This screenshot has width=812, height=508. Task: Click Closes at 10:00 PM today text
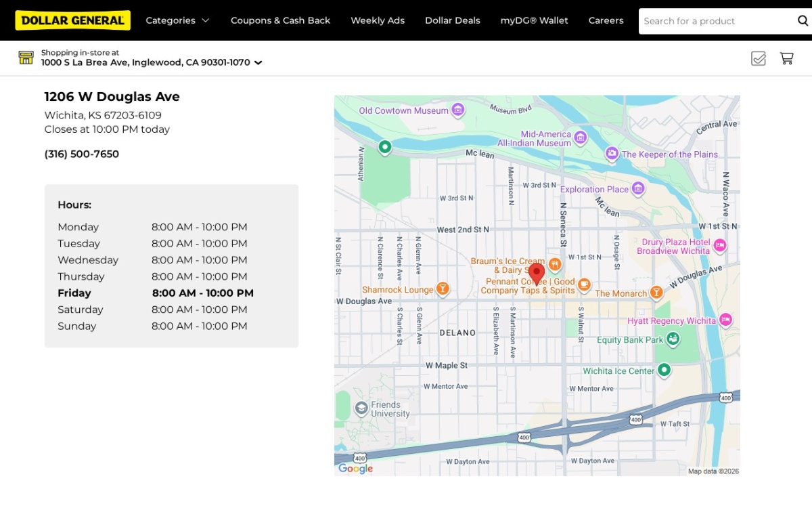tap(107, 129)
